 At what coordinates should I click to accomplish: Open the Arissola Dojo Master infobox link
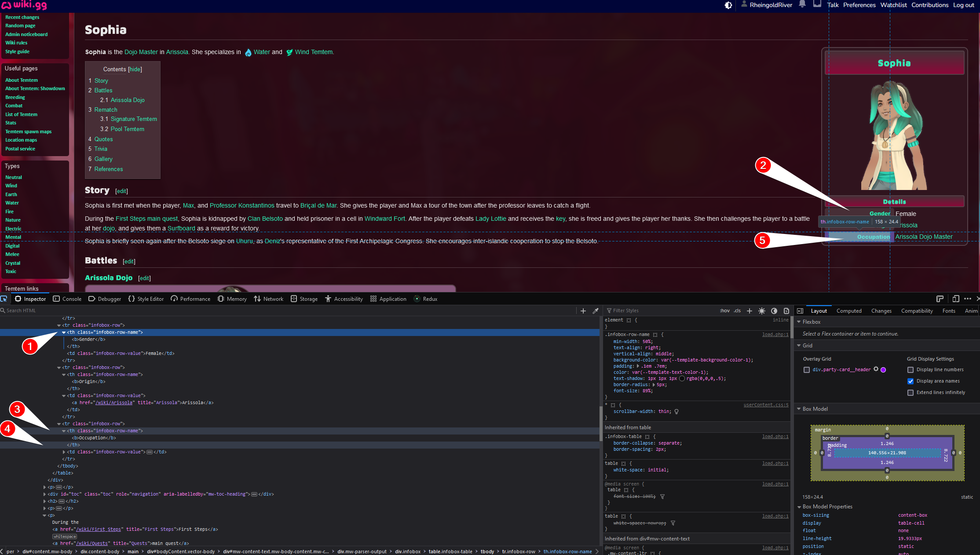924,237
